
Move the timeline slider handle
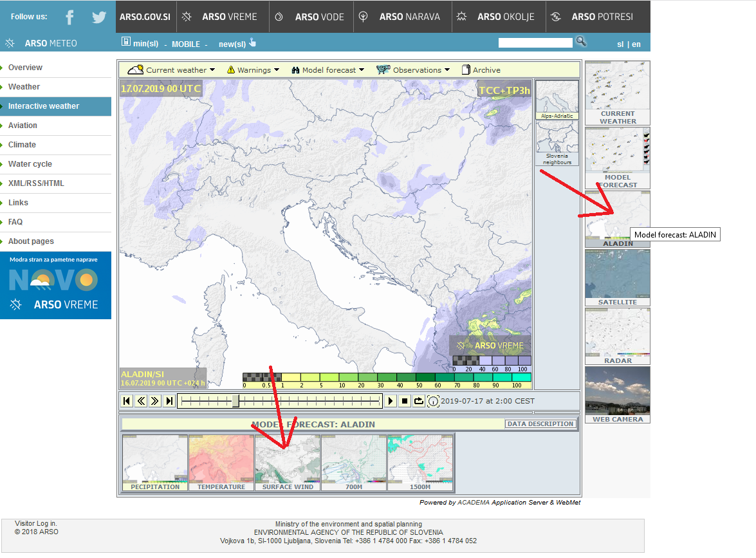235,401
